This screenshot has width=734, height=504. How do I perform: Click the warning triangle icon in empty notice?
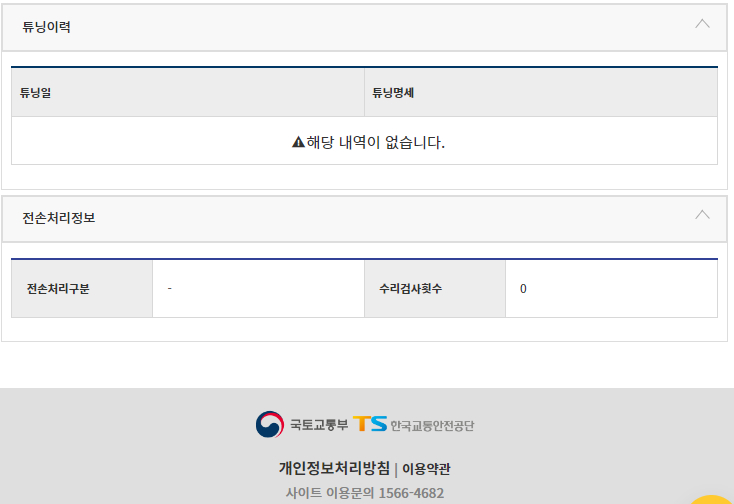pyautogui.click(x=298, y=142)
